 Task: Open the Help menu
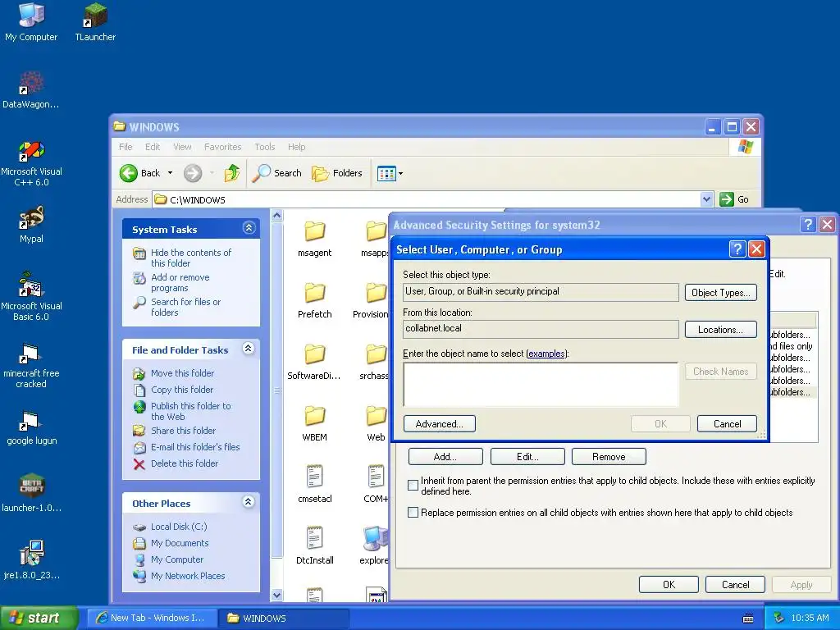296,147
